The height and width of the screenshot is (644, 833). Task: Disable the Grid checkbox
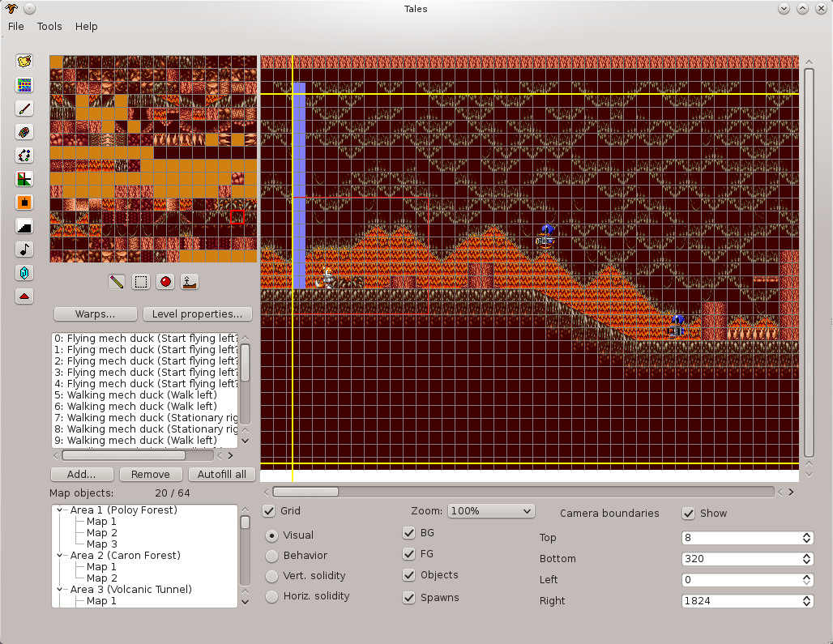[269, 511]
